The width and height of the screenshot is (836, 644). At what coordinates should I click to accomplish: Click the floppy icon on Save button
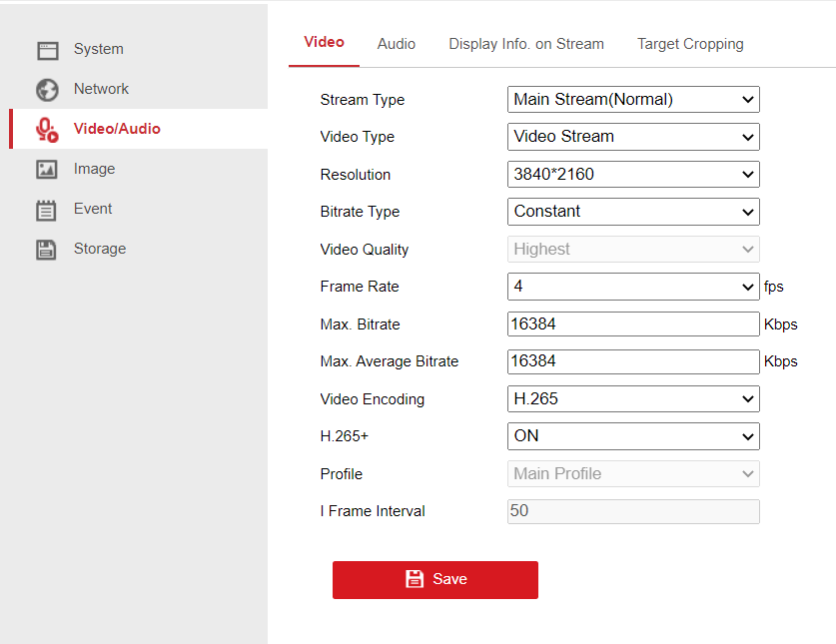415,579
